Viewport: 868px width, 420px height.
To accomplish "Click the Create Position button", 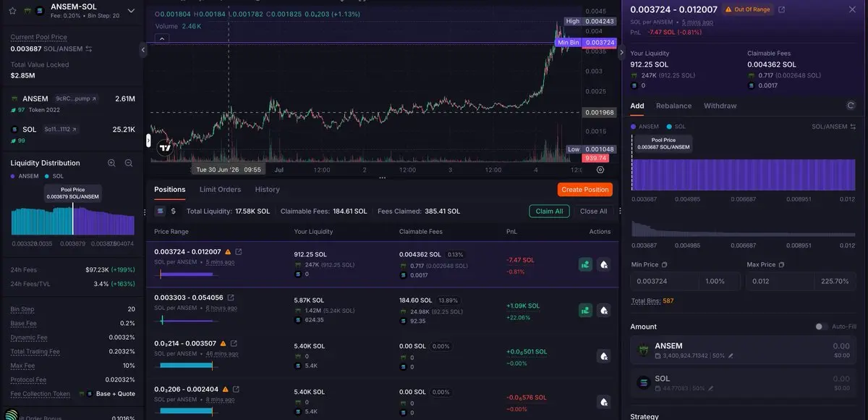I will [585, 189].
